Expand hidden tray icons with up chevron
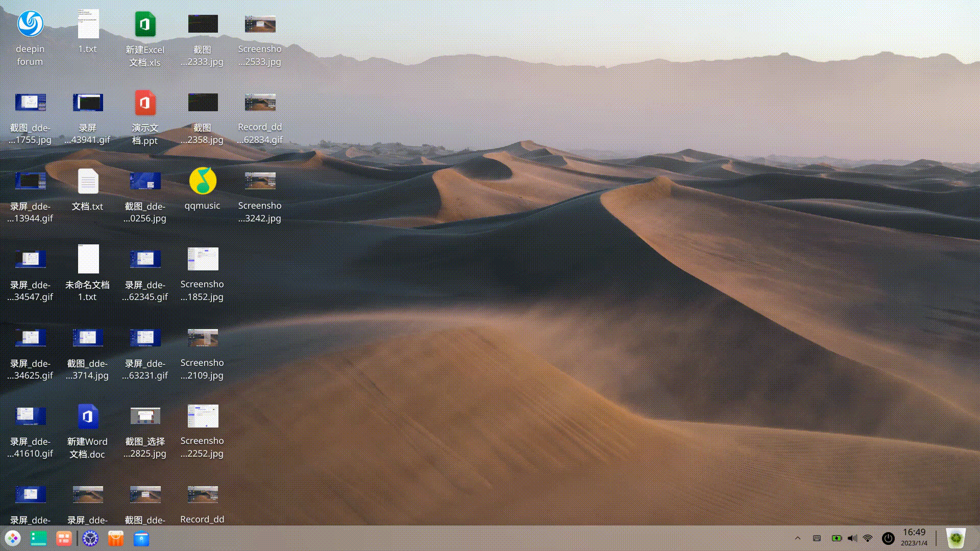 [798, 538]
